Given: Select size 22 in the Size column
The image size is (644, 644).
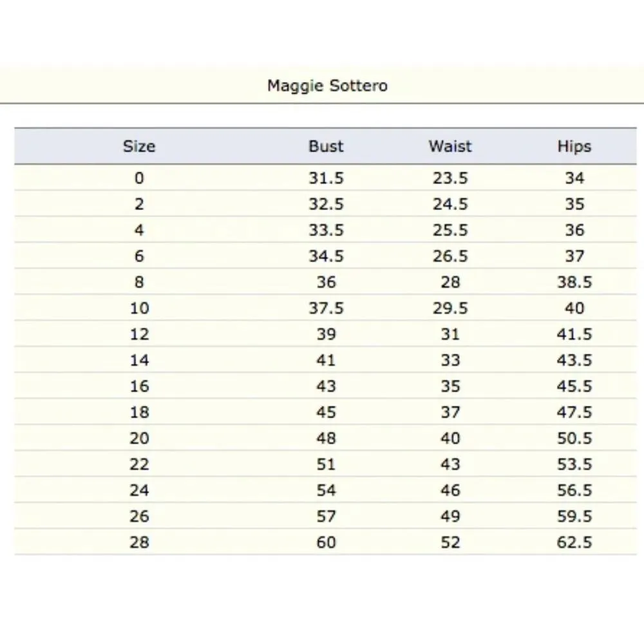Looking at the screenshot, I should click(x=139, y=464).
